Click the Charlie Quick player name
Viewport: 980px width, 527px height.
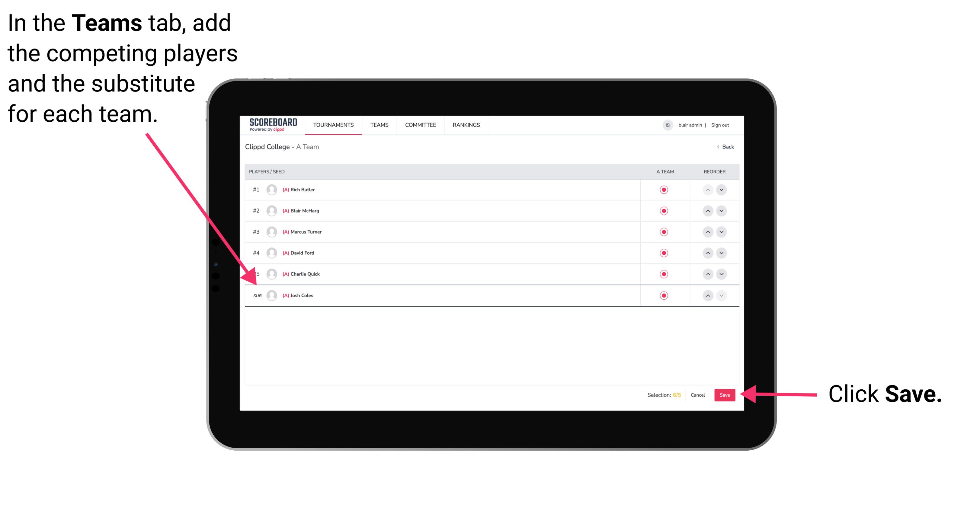[x=305, y=274]
